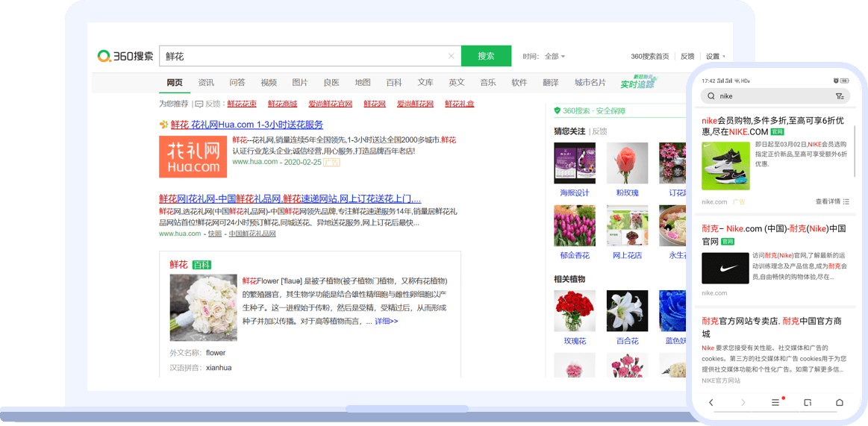Tap the filter icon in phone search bar
This screenshot has height=426, width=868.
(x=840, y=96)
